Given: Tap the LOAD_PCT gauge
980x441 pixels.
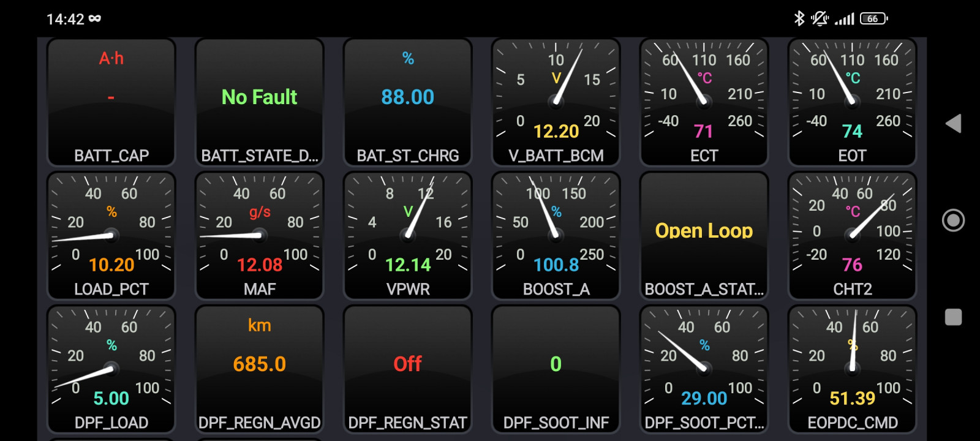Looking at the screenshot, I should 111,236.
